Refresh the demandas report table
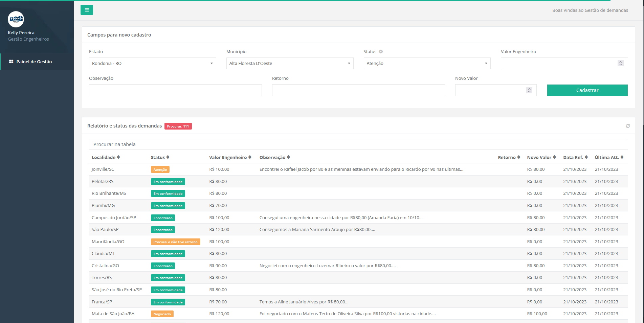Screen dimensions: 644x323 (627, 126)
